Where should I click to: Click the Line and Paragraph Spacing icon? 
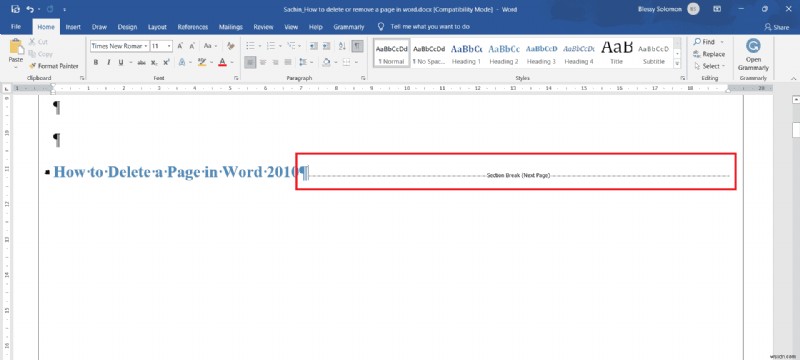click(x=303, y=62)
